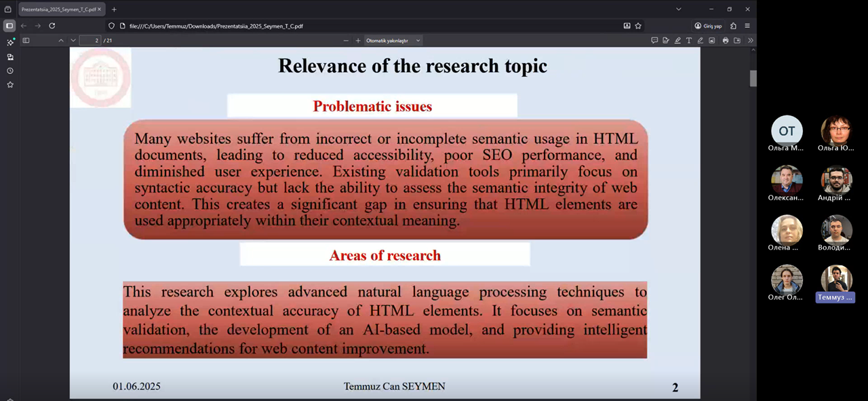Click the Areas of research heading
868x401 pixels.
coord(385,255)
